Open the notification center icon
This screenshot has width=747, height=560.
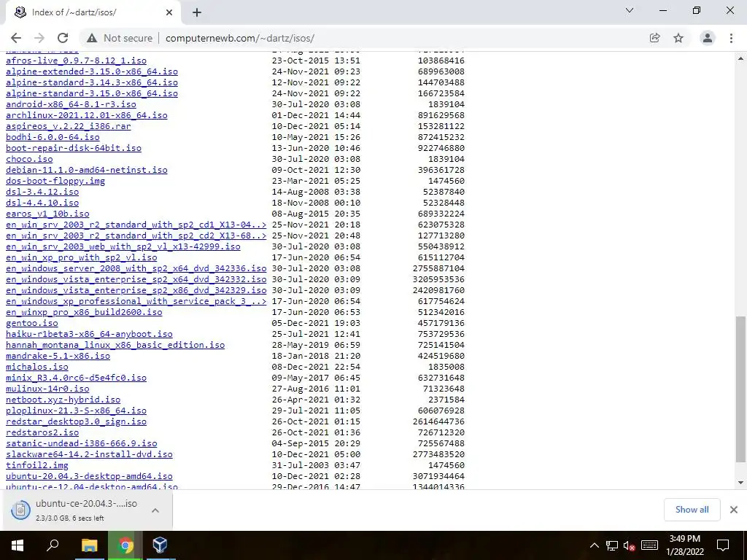point(723,545)
